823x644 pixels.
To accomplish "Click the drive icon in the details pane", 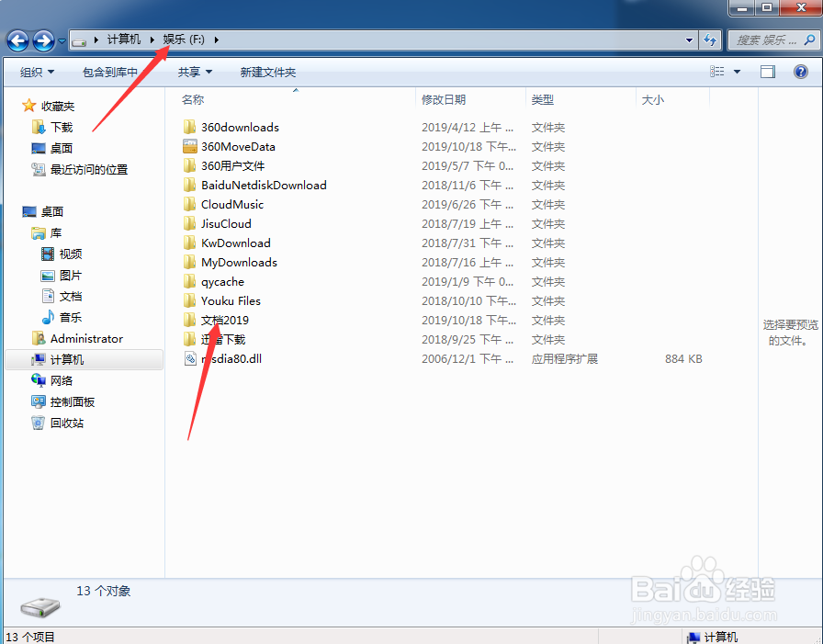I will pyautogui.click(x=40, y=607).
